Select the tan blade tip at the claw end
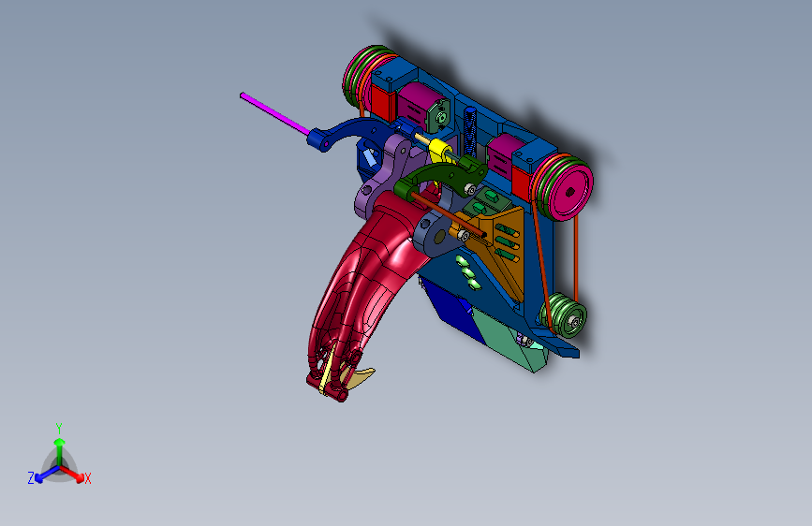Viewport: 812px width, 526px height. [x=362, y=379]
